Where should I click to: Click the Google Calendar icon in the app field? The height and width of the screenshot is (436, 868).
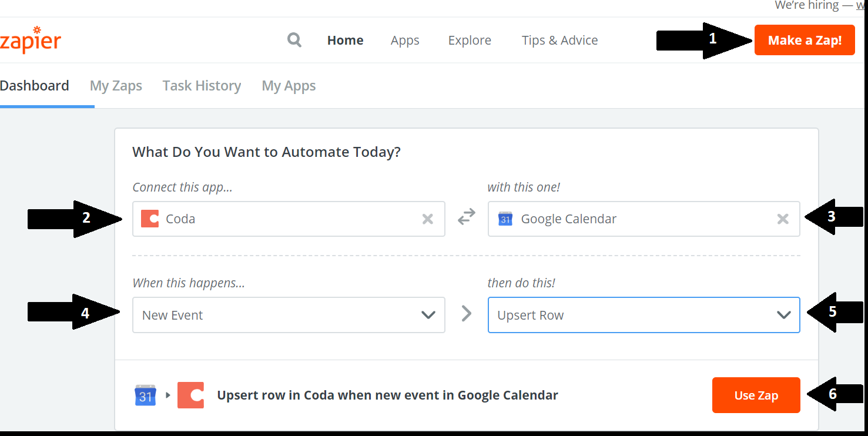[505, 219]
